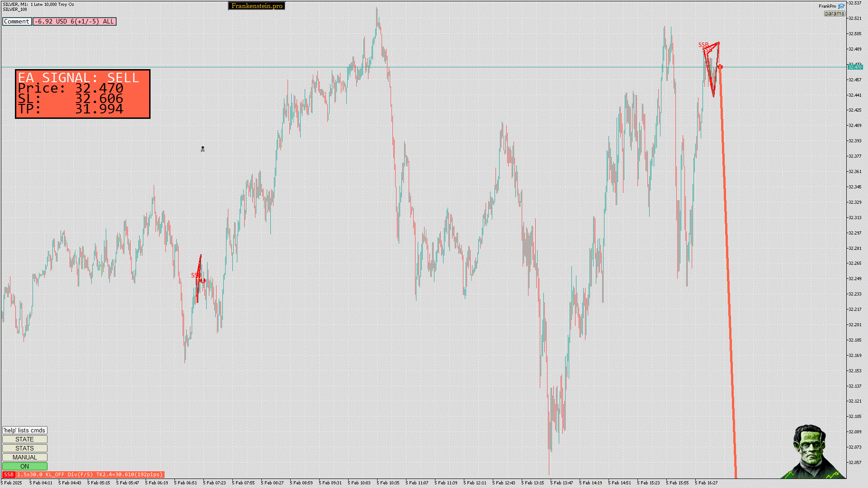Screen dimensions: 868x488
Task: Click the red entry circle marker on 32.470 line
Action: (720, 67)
